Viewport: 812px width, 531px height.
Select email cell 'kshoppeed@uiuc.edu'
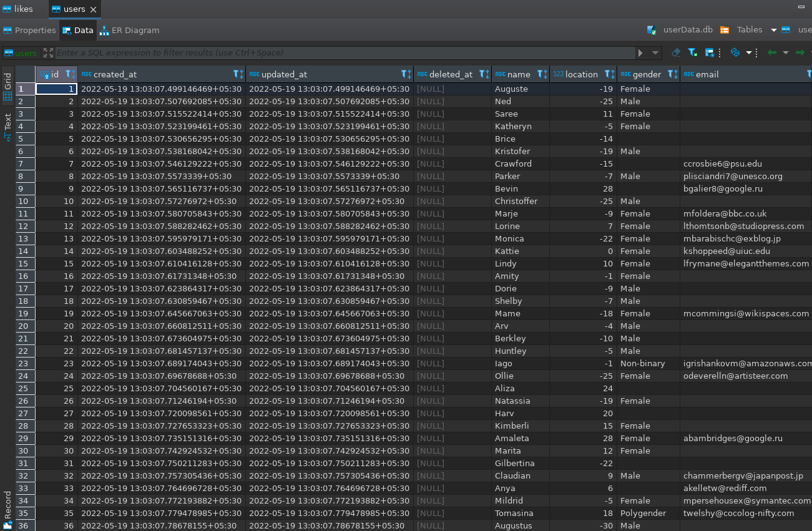pos(746,251)
